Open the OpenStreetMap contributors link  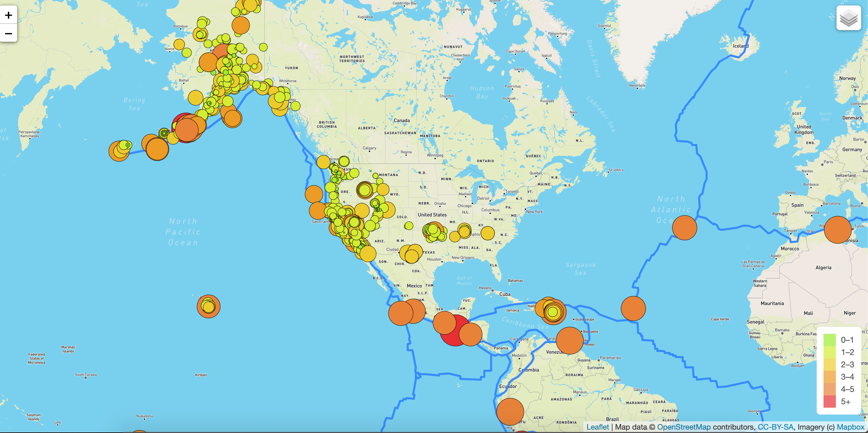point(684,427)
